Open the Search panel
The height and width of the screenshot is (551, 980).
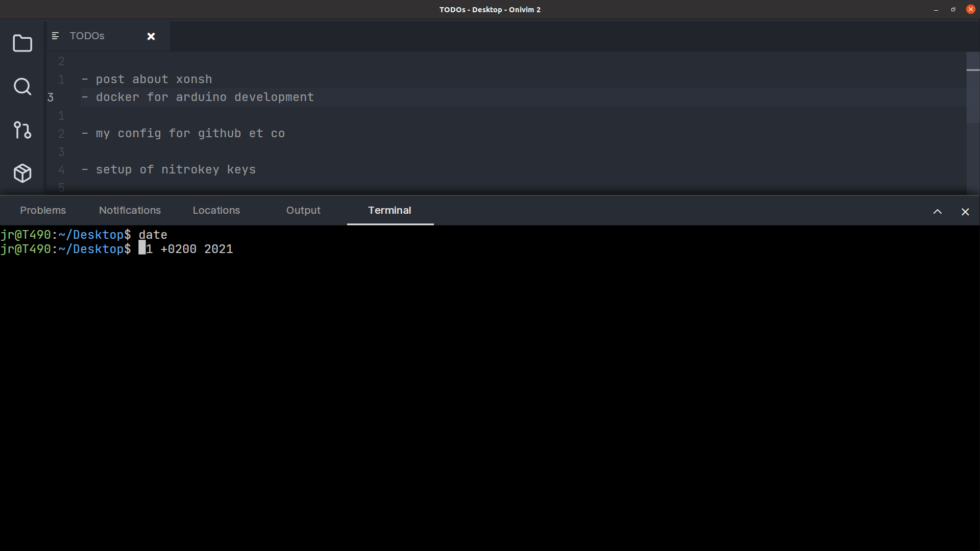[22, 87]
